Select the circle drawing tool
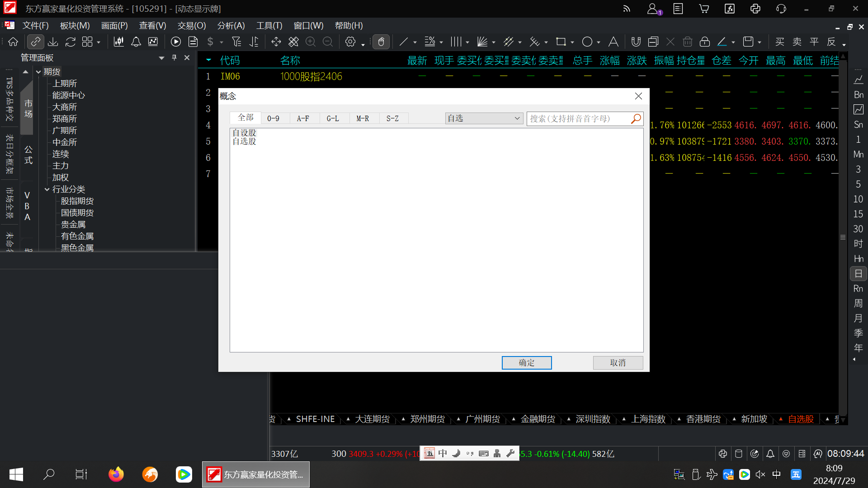 (x=587, y=42)
